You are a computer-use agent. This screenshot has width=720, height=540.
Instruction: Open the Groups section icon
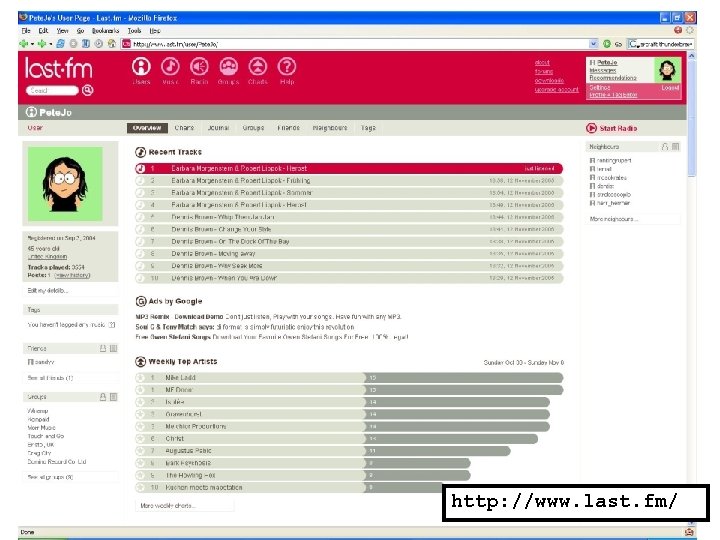pos(229,67)
